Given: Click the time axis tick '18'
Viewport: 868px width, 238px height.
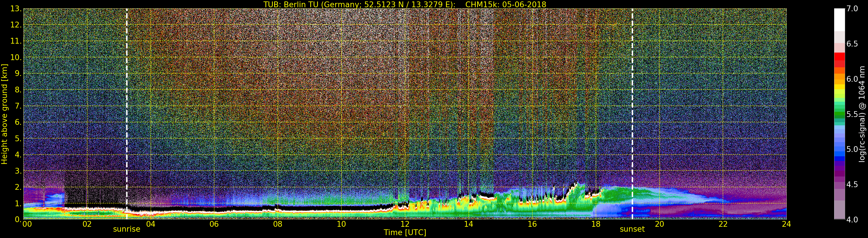Looking at the screenshot, I should (596, 224).
